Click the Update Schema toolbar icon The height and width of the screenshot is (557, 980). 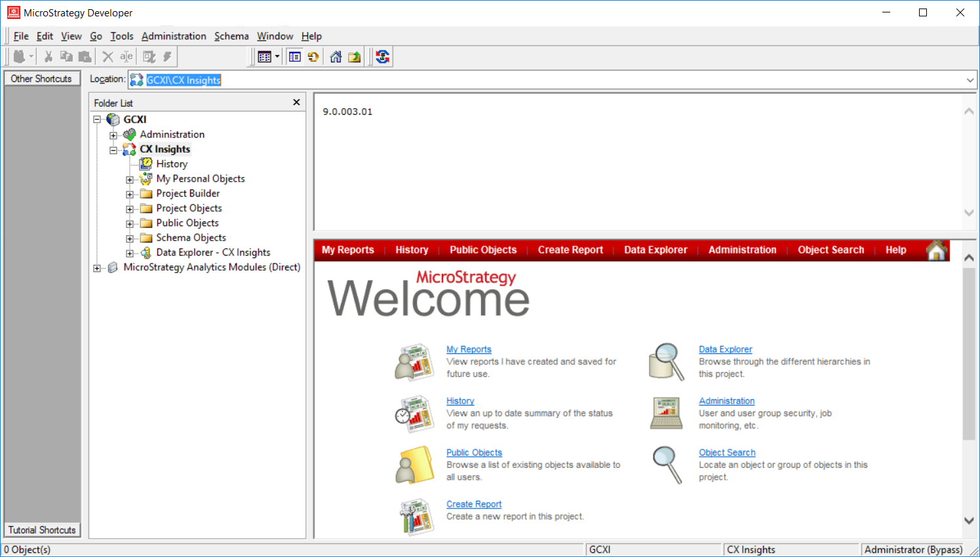(x=383, y=57)
